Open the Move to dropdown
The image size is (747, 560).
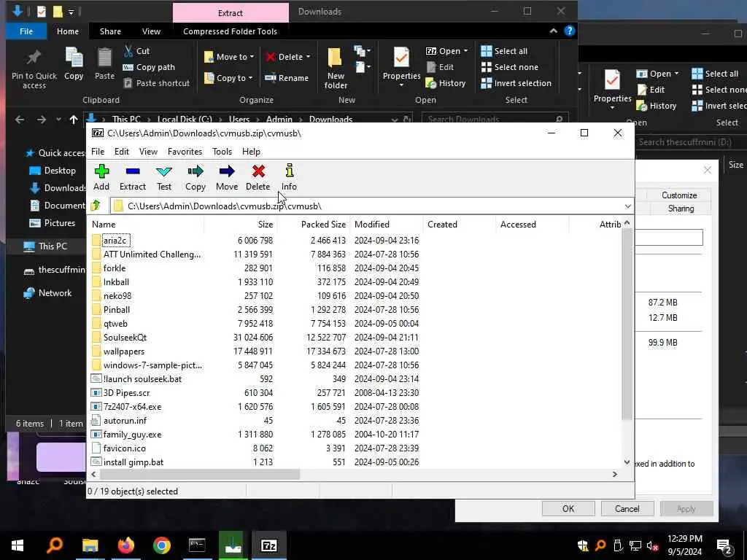pos(229,57)
